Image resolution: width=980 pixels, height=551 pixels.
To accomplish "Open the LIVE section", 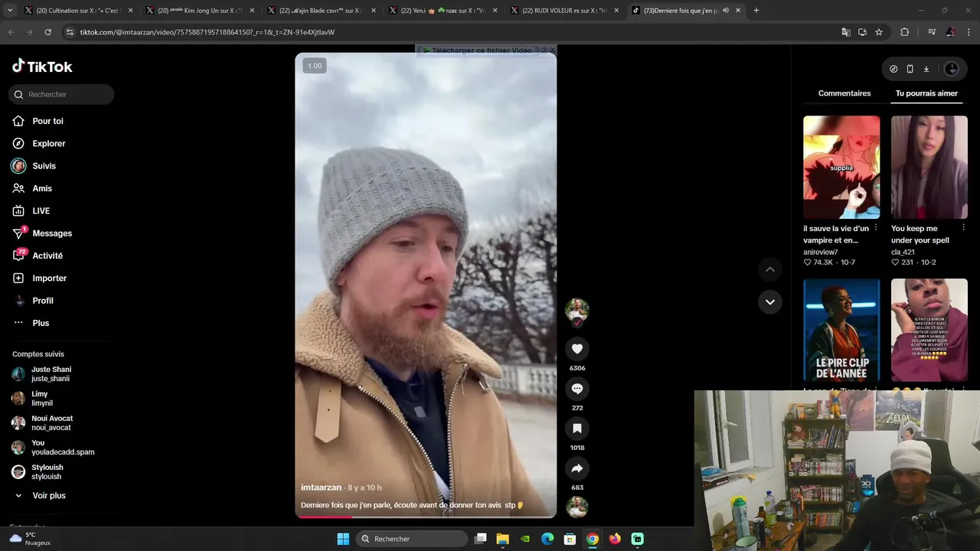I will click(x=41, y=210).
